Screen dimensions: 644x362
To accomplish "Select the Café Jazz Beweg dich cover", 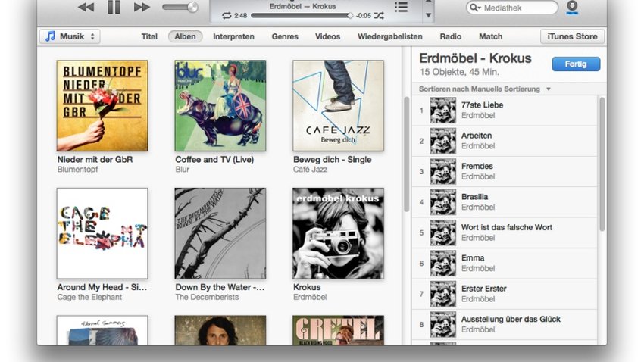I will (x=338, y=106).
